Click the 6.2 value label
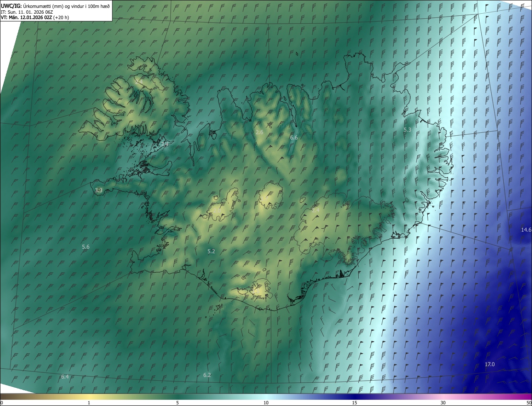Viewport: 532px width, 406px height. 207,375
